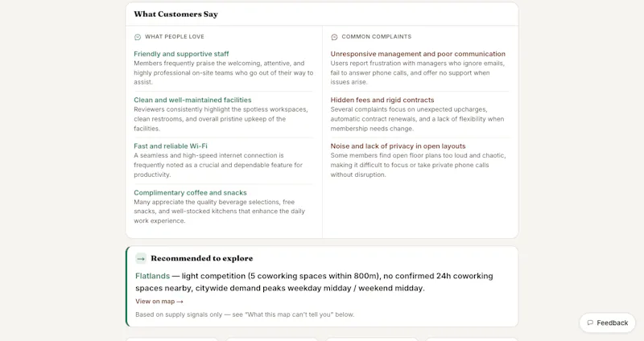Open the Feedback button

click(608, 323)
